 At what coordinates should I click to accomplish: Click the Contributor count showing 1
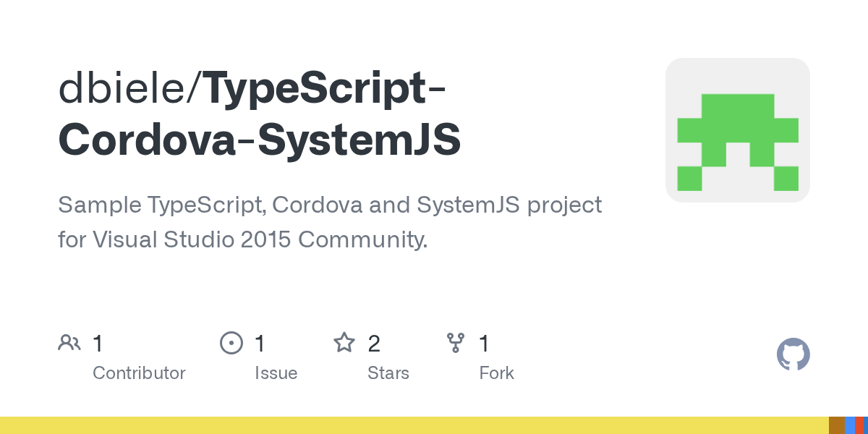click(x=98, y=344)
